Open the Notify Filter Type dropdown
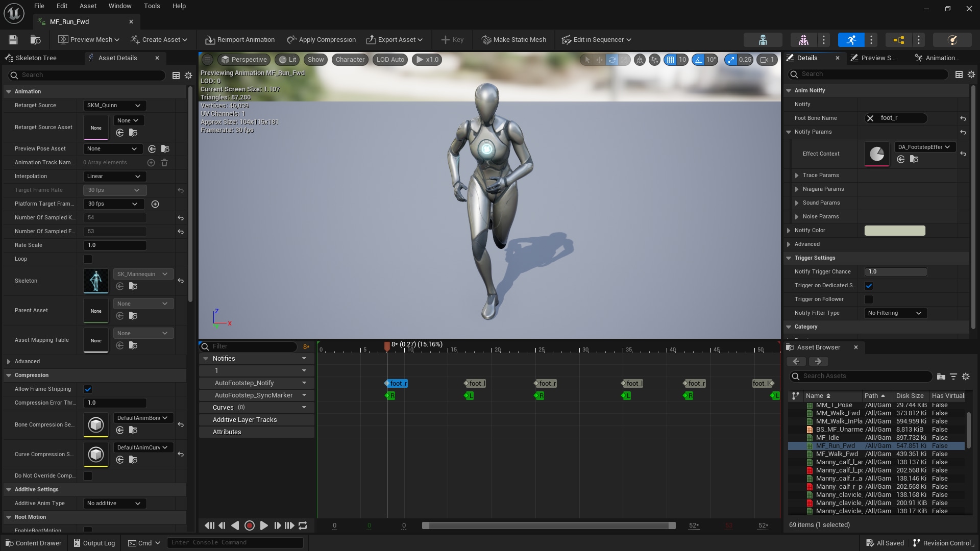 click(x=894, y=313)
